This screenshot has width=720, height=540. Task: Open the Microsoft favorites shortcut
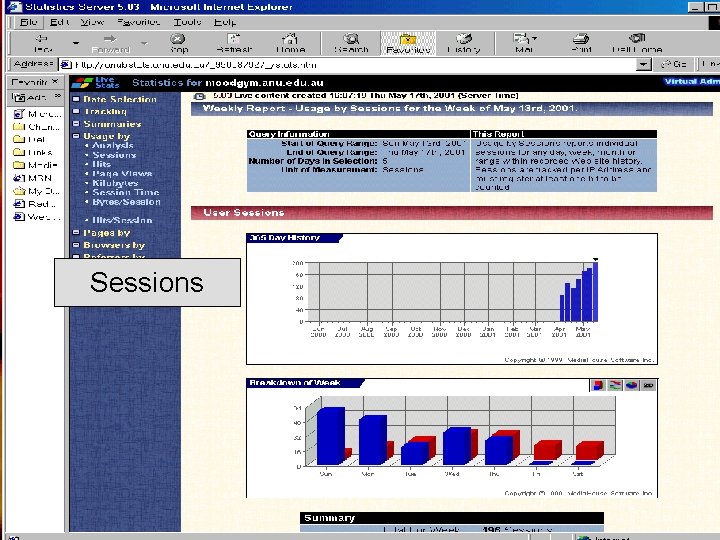click(x=37, y=114)
